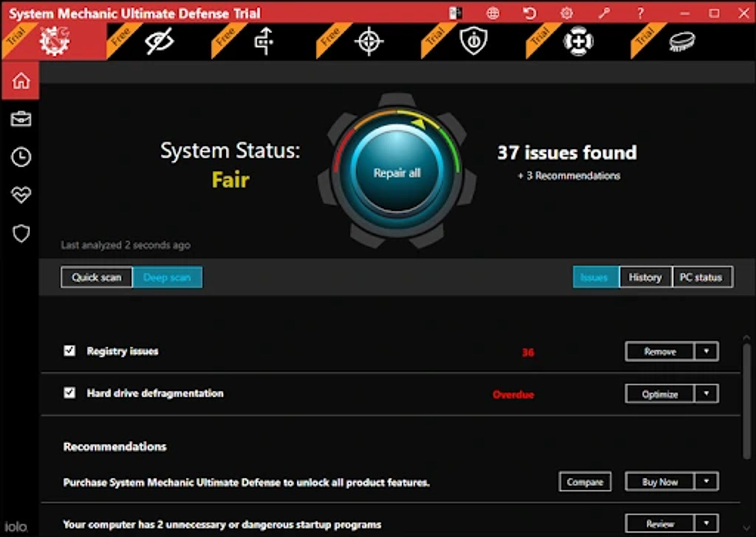Open the Toolbox briefcase icon in sidebar
756x537 pixels.
point(20,119)
